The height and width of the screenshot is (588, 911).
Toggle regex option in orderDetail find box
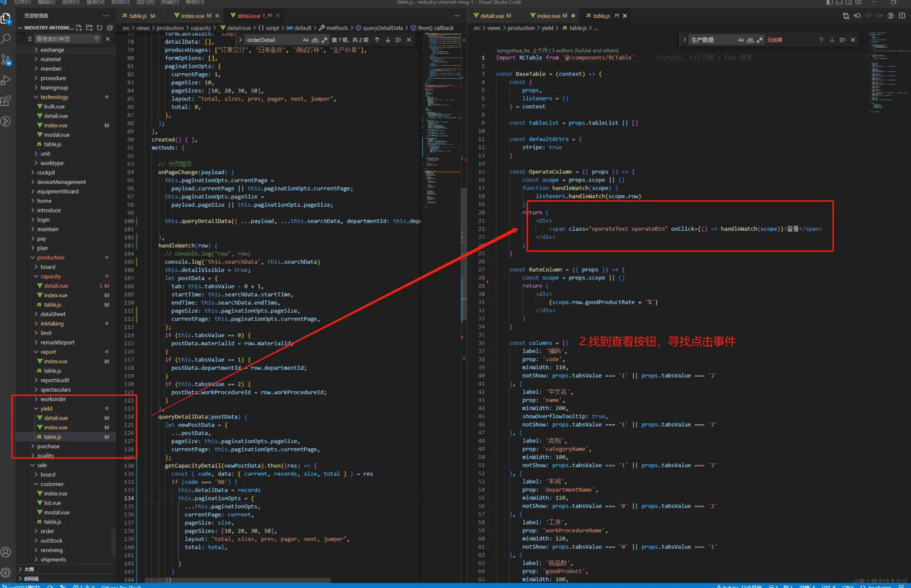pyautogui.click(x=324, y=40)
